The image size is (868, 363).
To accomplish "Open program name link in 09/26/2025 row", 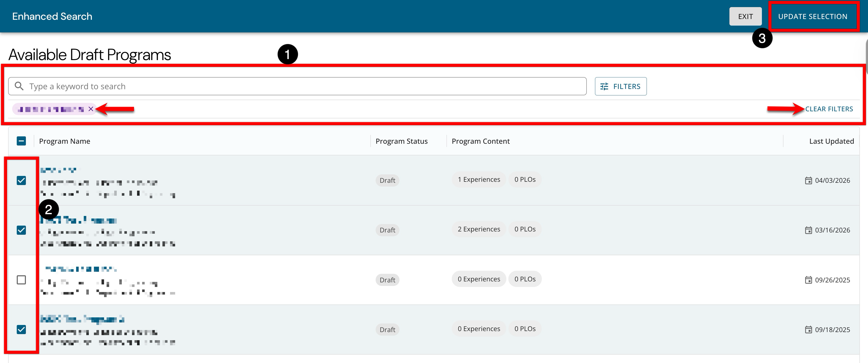I will pos(81,269).
